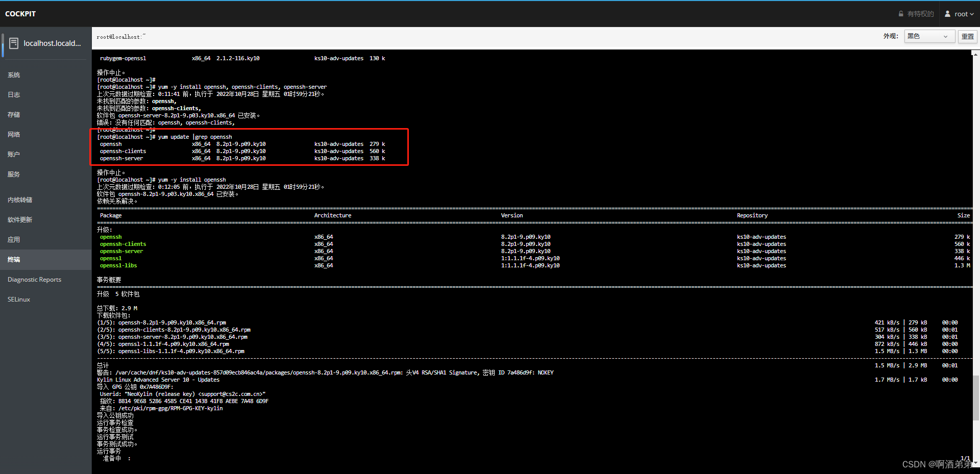The height and width of the screenshot is (474, 980).
Task: Click the '事务概要' heading text
Action: 109,280
